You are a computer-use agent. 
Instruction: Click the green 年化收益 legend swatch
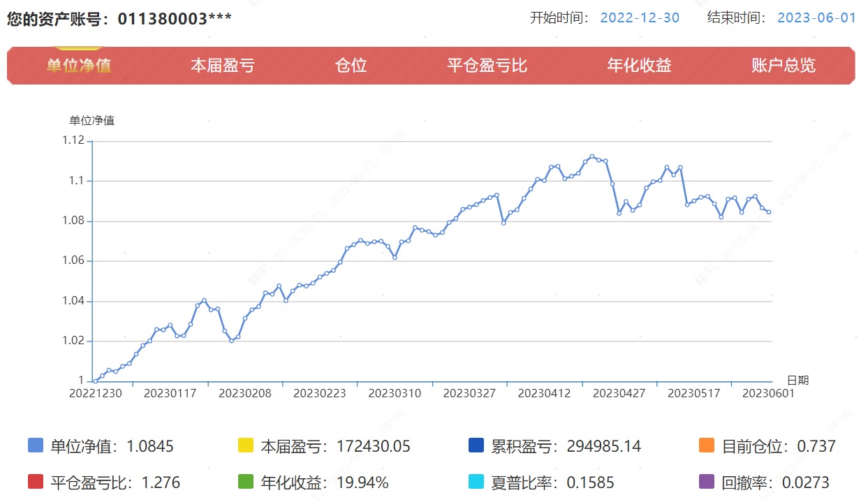[x=246, y=482]
